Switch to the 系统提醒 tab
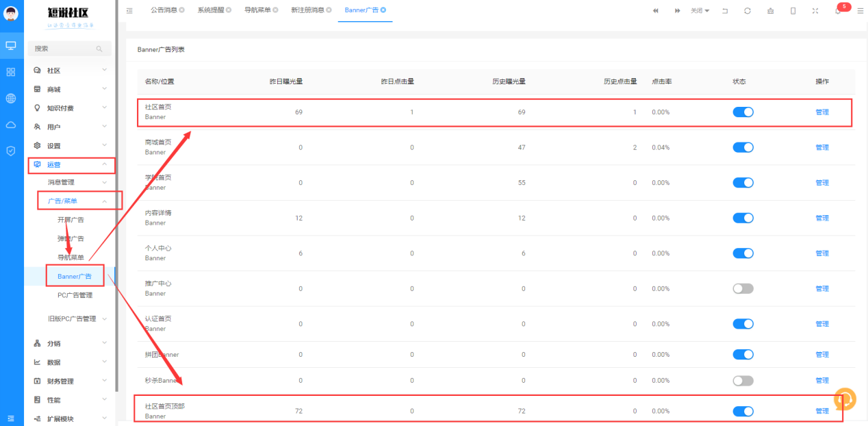Screen dimensions: 868x426 click(x=210, y=10)
